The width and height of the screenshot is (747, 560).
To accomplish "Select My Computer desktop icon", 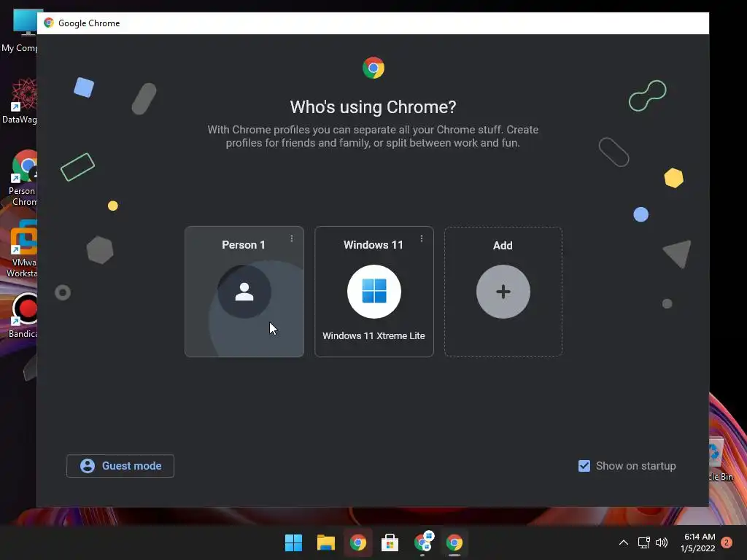I will (21, 30).
